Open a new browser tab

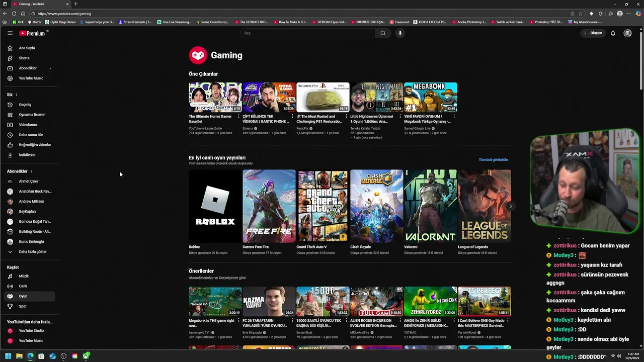[75, 4]
